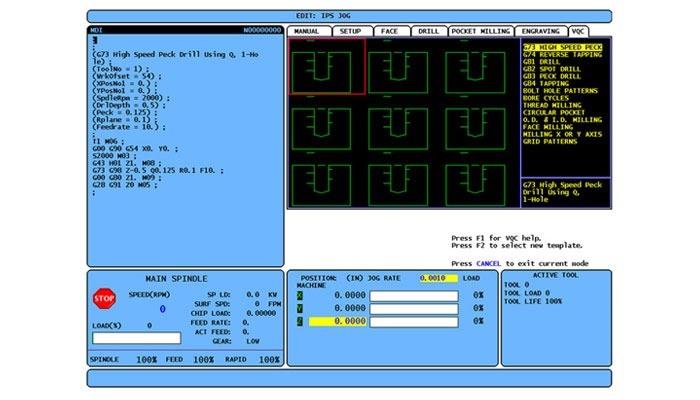
Task: Choose O.D. & I.D. MILLING entry
Action: click(562, 120)
